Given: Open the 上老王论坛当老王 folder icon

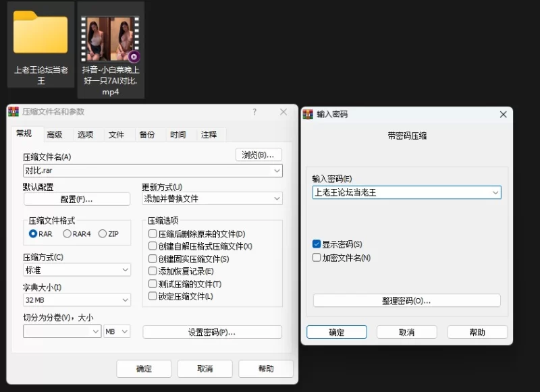Looking at the screenshot, I should pos(40,34).
